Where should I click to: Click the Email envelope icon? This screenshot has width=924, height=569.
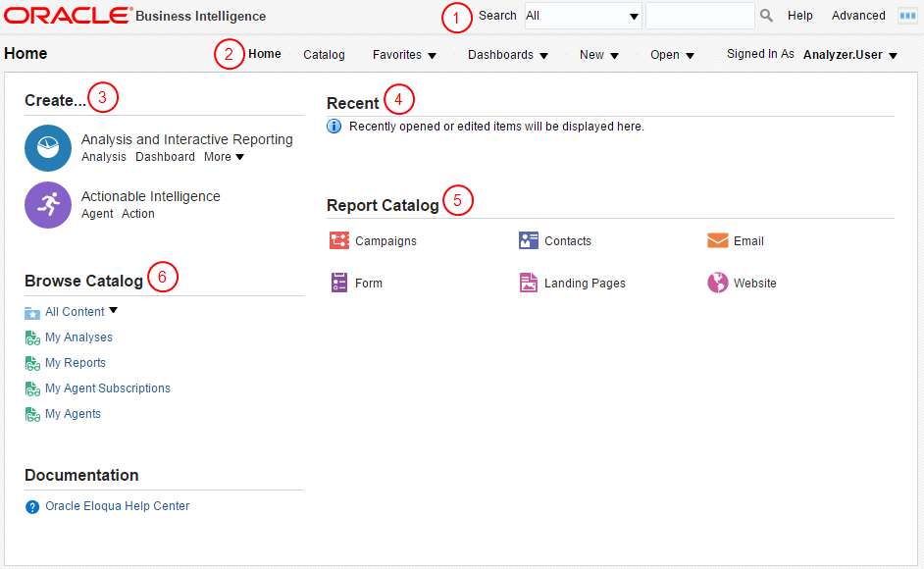(718, 240)
